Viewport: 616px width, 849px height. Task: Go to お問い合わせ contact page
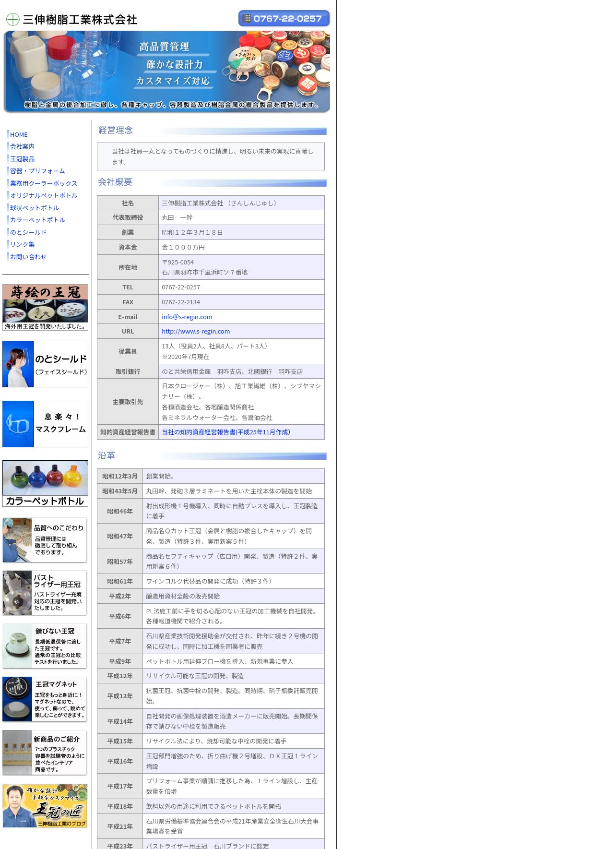point(28,257)
